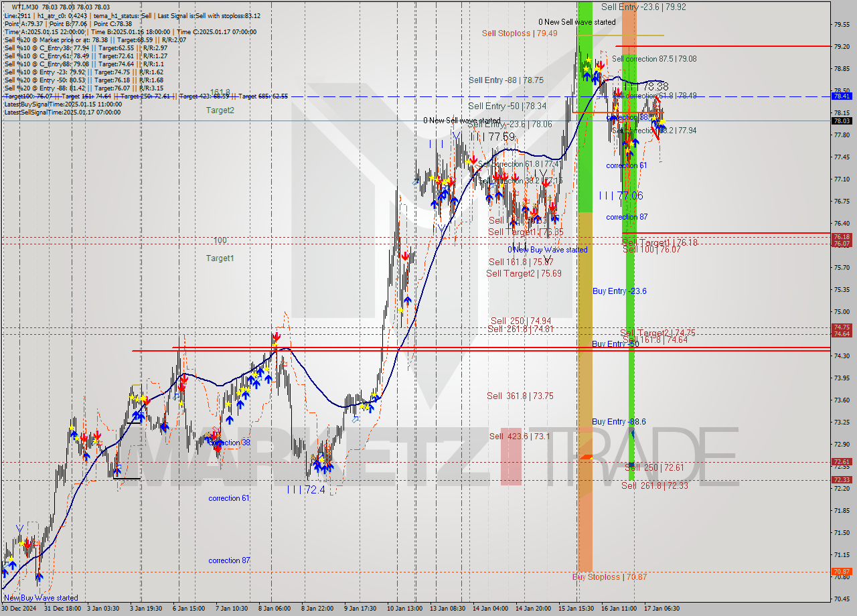Select the 'Sell Entry -23.6 | 79.92' label
Viewport: 857px width, 616px height.
[643, 7]
